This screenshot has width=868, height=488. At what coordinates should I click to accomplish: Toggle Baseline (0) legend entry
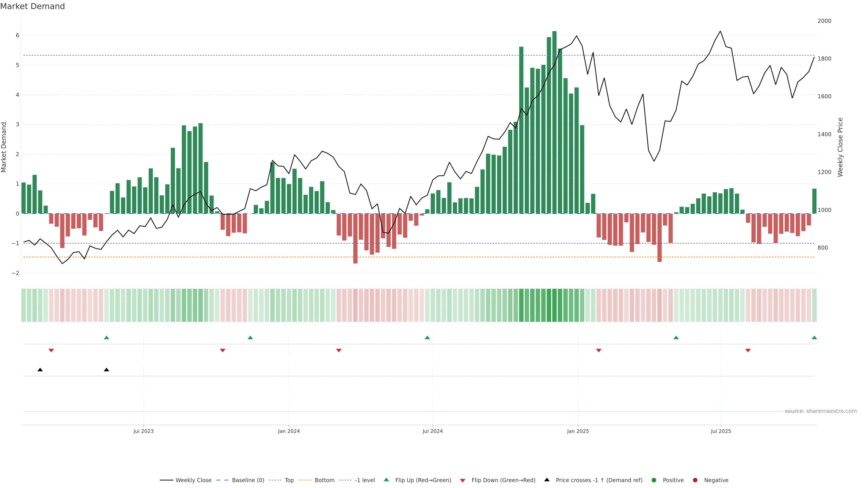coord(248,480)
